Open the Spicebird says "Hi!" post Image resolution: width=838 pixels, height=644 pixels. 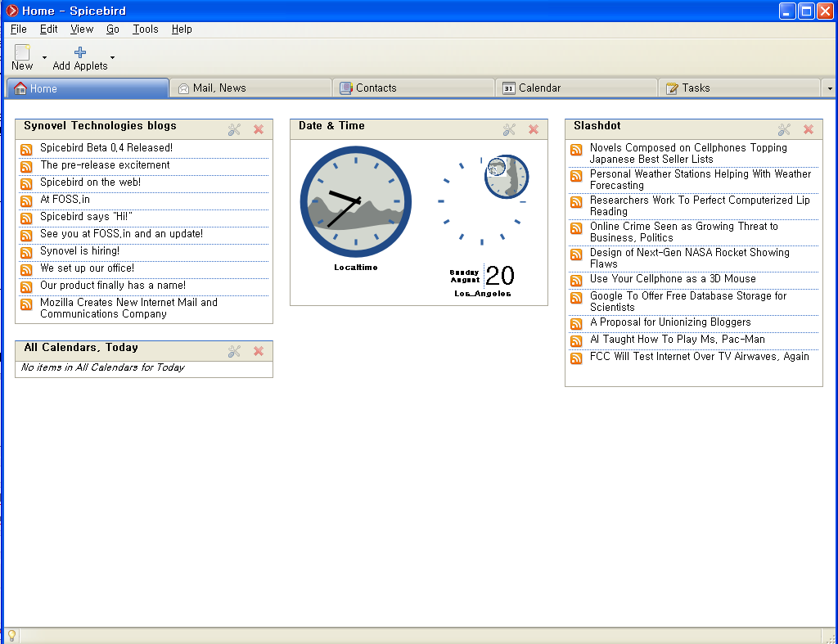(86, 217)
